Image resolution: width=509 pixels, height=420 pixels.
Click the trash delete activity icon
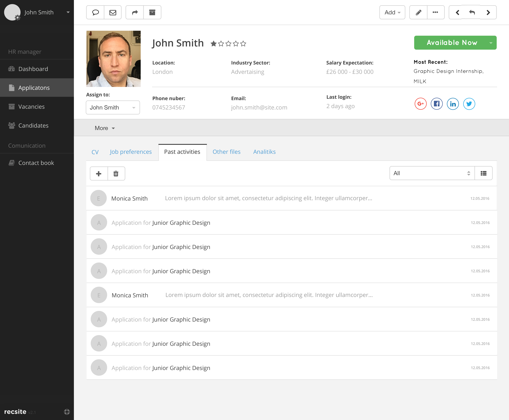[116, 173]
